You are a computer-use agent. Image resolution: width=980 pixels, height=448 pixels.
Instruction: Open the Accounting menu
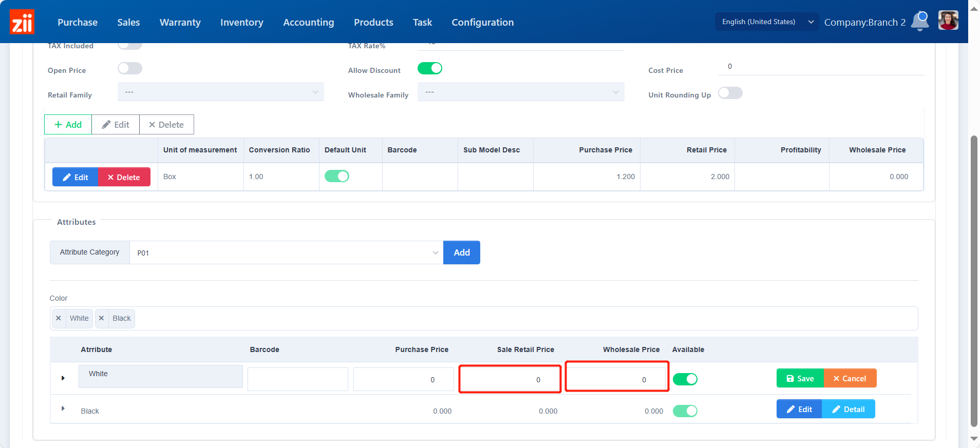[308, 22]
